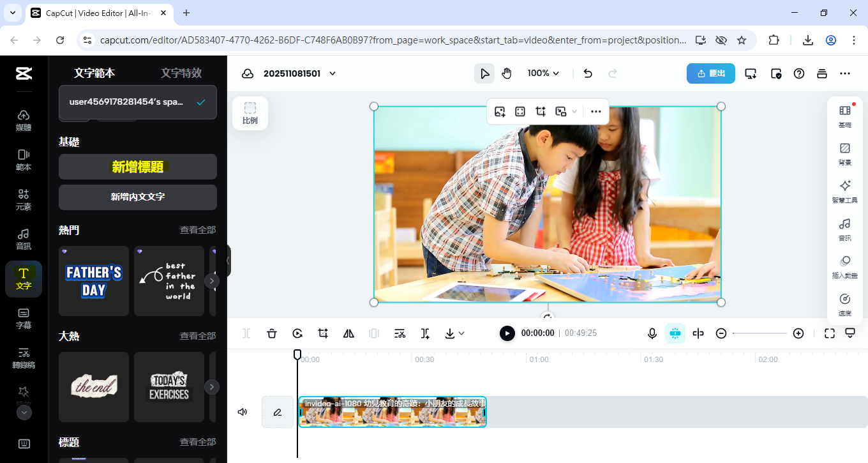Toggle timeline magnetic snapping
The height and width of the screenshot is (463, 868).
675,333
